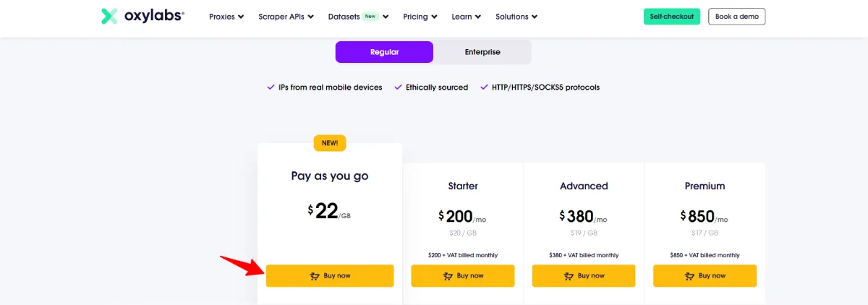
Task: Switch to the Regular plans toggle
Action: tap(384, 52)
